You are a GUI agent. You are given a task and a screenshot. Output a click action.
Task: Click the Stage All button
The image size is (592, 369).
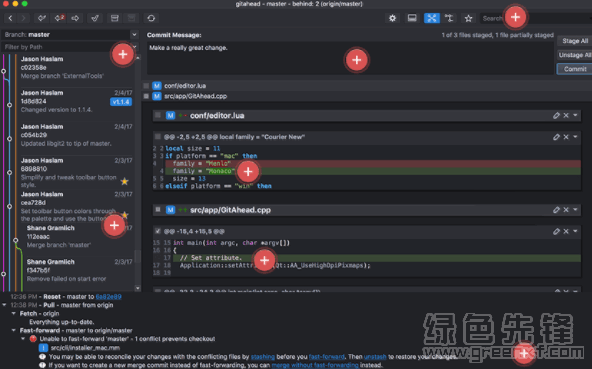point(574,41)
